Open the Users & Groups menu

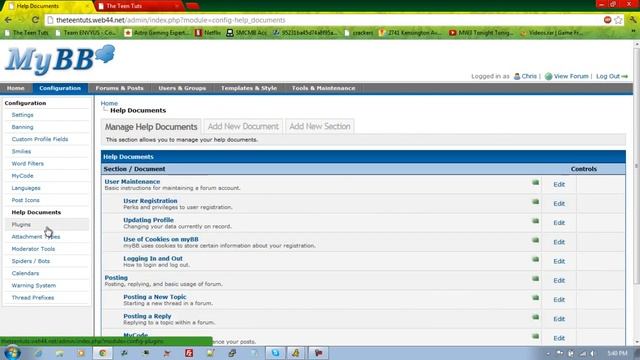182,88
